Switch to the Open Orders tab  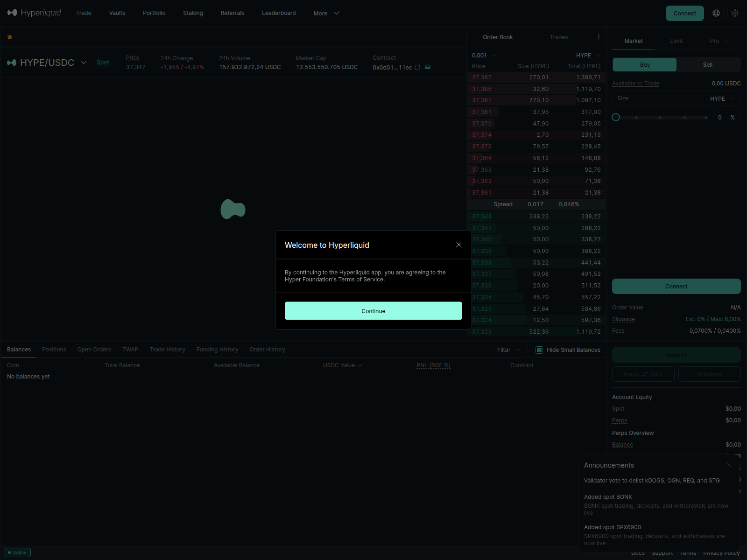94,350
